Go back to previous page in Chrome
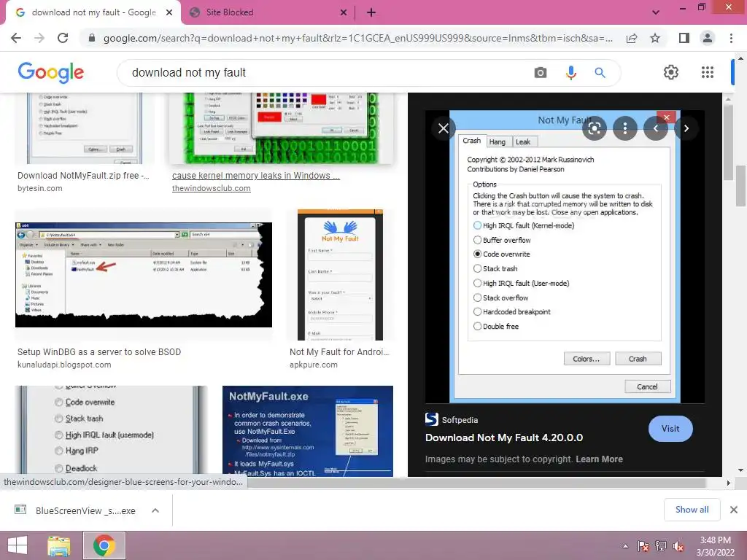 pyautogui.click(x=16, y=38)
